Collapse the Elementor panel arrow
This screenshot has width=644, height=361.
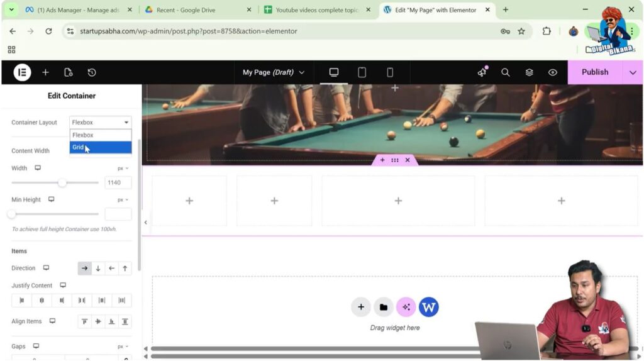[145, 222]
